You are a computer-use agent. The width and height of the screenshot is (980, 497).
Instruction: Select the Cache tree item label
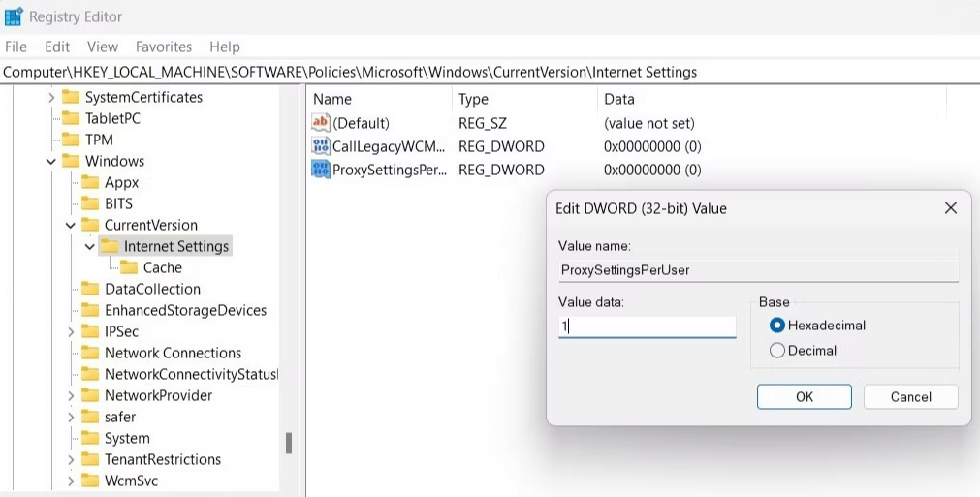pyautogui.click(x=163, y=267)
